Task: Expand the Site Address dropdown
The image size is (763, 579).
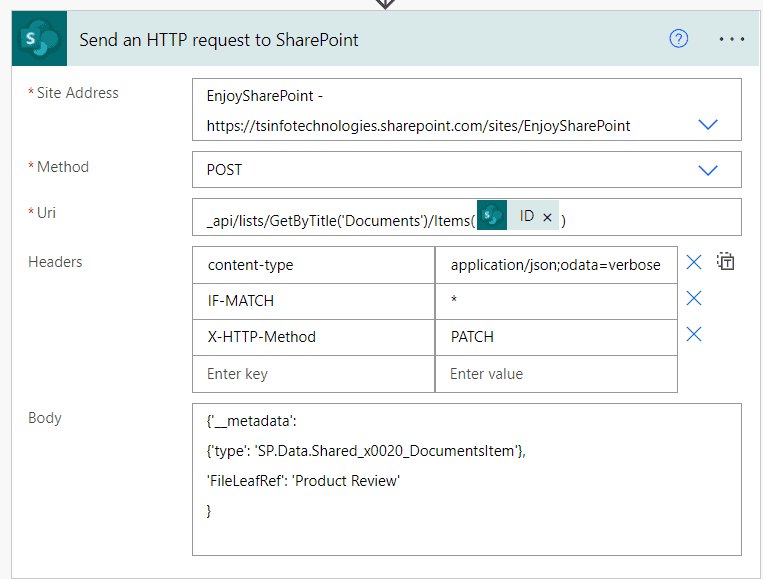Action: (708, 125)
